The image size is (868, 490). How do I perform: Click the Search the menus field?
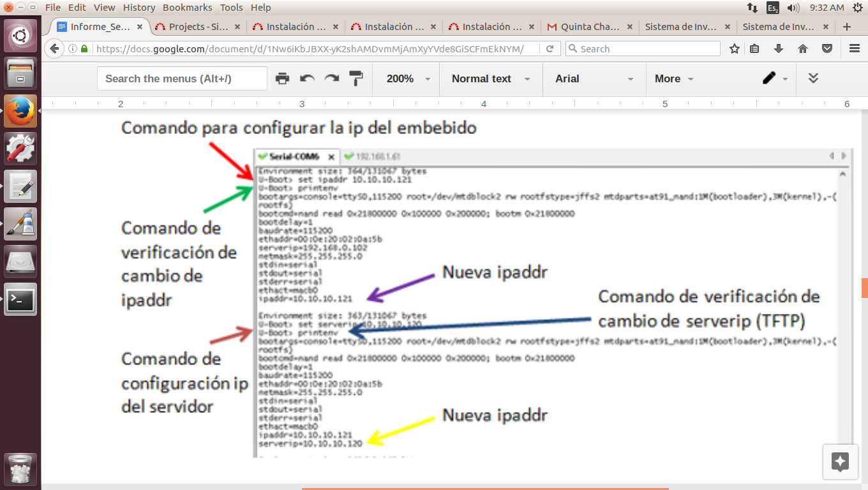click(182, 78)
